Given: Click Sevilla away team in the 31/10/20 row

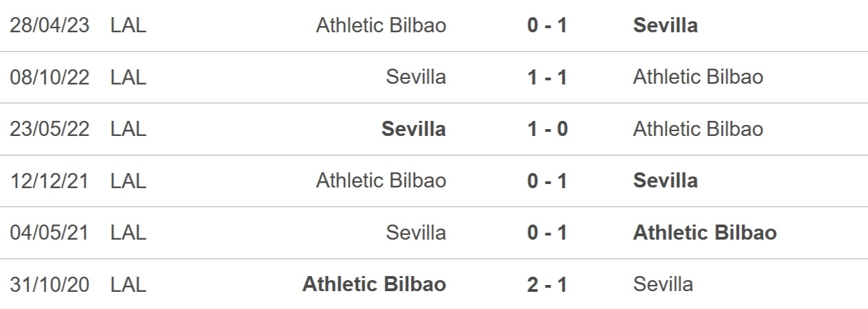Looking at the screenshot, I should tap(663, 284).
